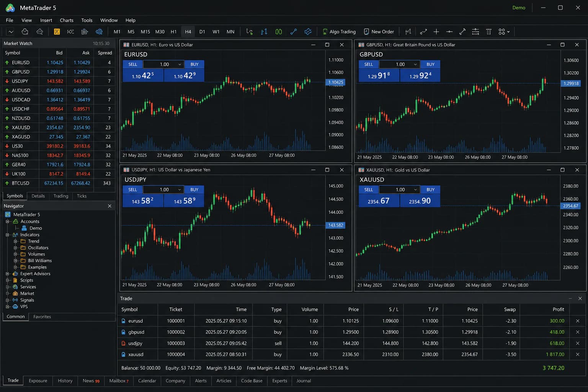Collapse the Indicators tree node
Image resolution: width=588 pixels, height=392 pixels.
click(7, 235)
